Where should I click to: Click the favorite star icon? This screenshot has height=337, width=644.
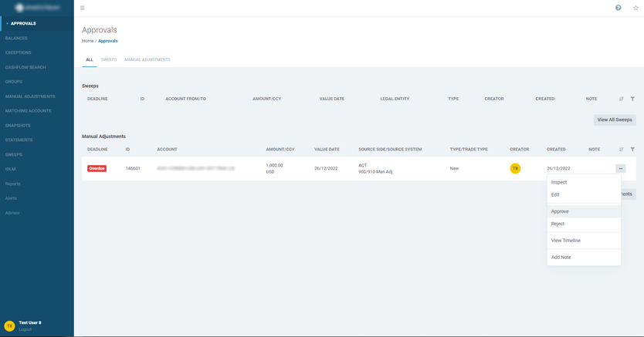(636, 8)
